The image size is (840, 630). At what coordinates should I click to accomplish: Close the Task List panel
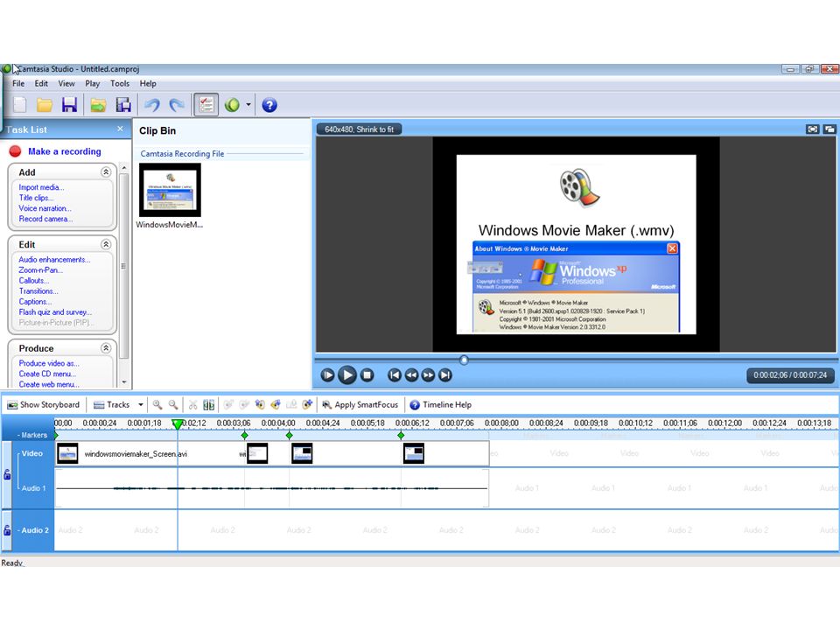coord(120,129)
